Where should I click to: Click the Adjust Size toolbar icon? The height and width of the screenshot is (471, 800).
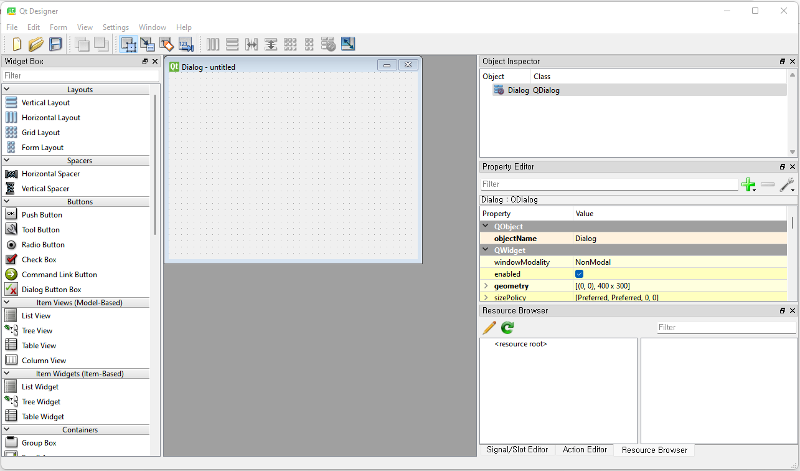tap(348, 44)
